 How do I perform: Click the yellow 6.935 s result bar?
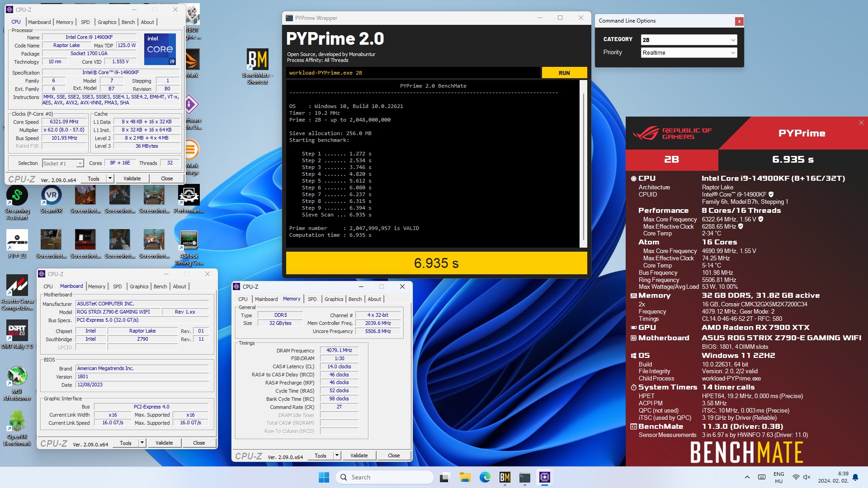tap(436, 263)
